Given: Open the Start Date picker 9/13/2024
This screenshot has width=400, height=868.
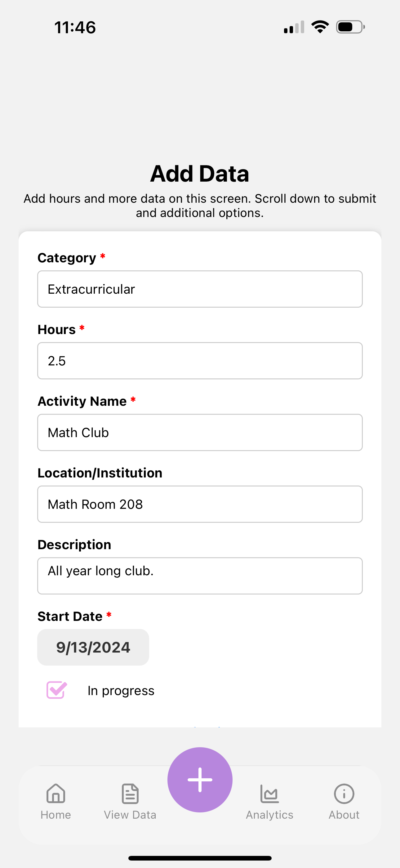Looking at the screenshot, I should coord(93,647).
